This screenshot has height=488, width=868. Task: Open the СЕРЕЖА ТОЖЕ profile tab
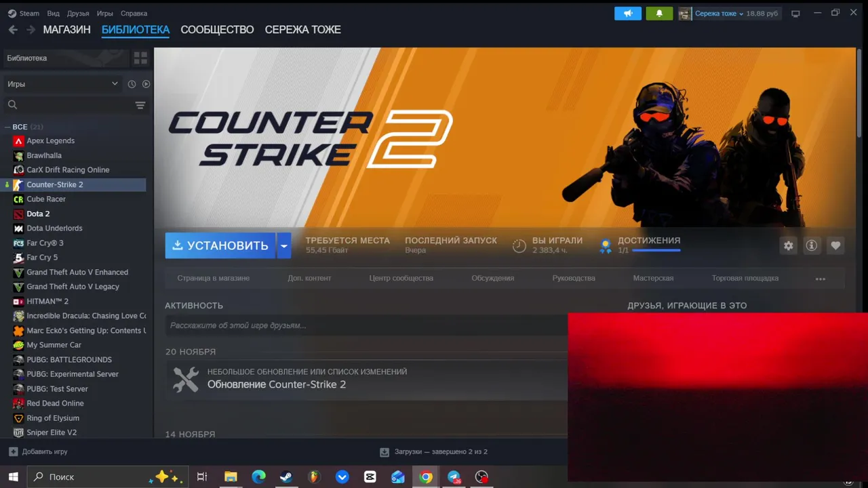click(302, 30)
